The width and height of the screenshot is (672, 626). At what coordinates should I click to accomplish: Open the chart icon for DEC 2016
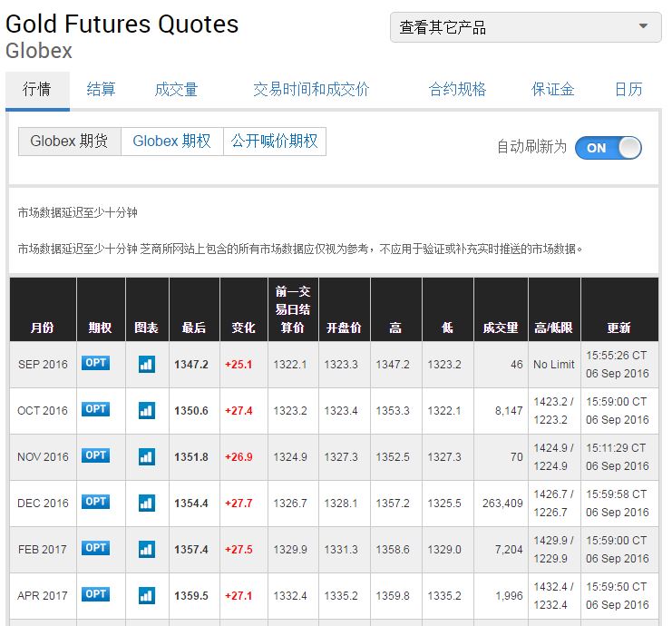pos(146,503)
